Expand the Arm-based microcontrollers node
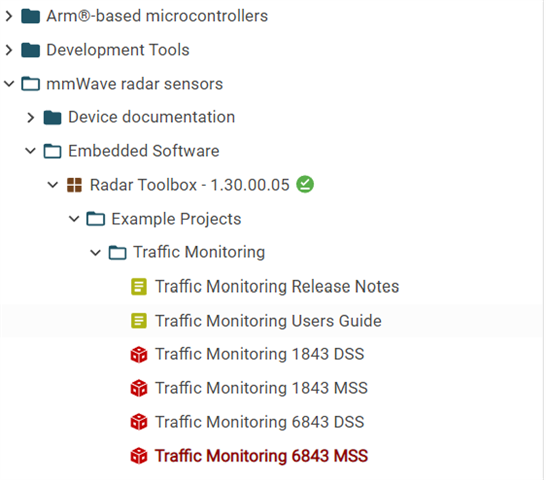Viewport: 546px width, 480px height. click(9, 16)
